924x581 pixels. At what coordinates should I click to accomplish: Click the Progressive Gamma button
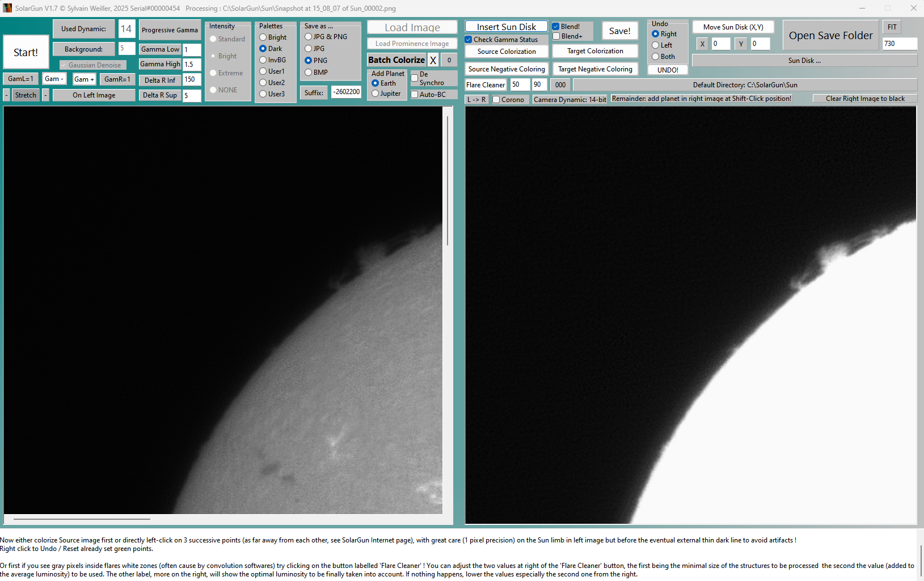point(170,30)
